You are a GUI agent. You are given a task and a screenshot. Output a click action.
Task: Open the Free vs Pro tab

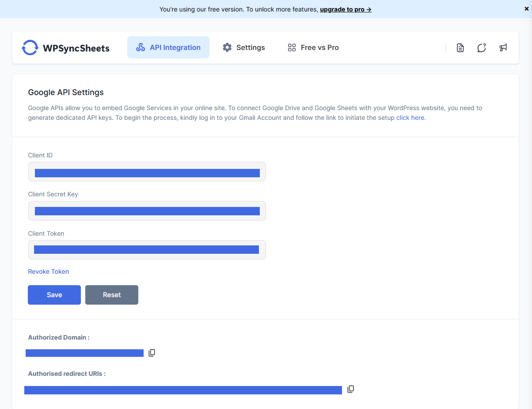(x=313, y=47)
